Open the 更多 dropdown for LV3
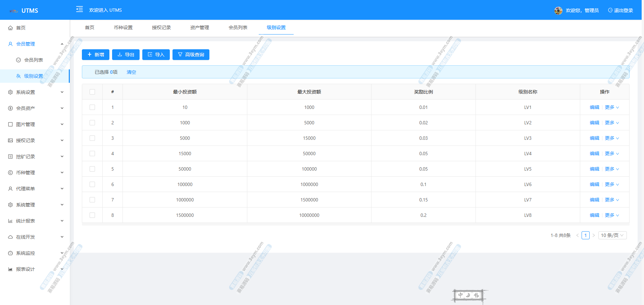644x305 pixels. [x=612, y=138]
